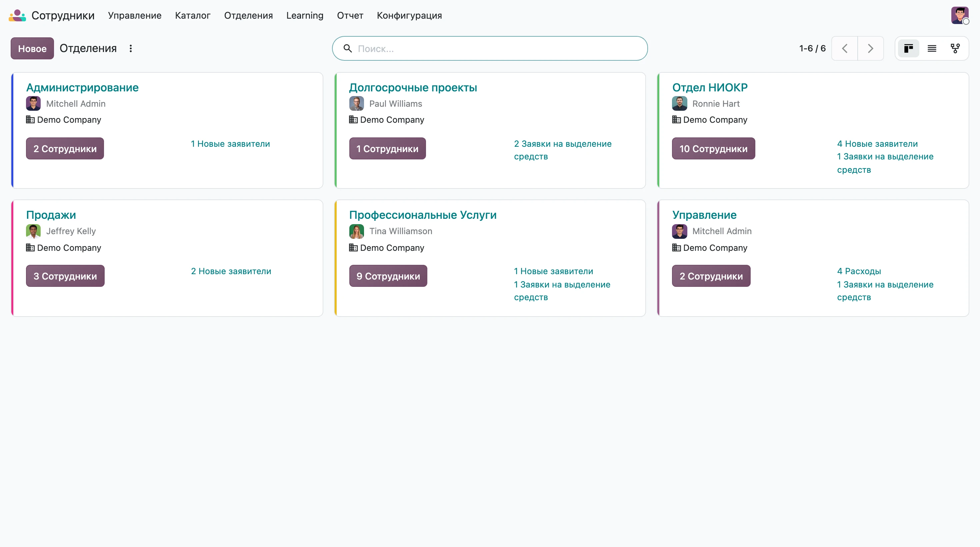Image resolution: width=980 pixels, height=547 pixels.
Task: Open 1 Новые заявители in Администрирование
Action: coord(230,144)
